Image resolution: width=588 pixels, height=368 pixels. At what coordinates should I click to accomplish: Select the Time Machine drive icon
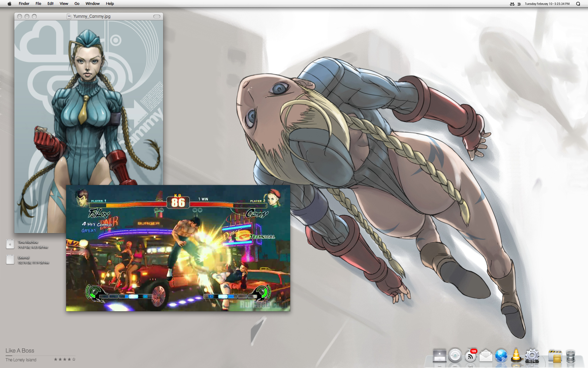point(10,244)
